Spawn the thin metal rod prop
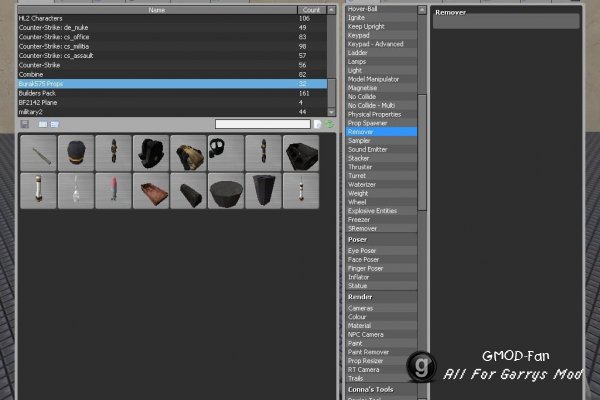The image size is (600, 400). point(38,153)
